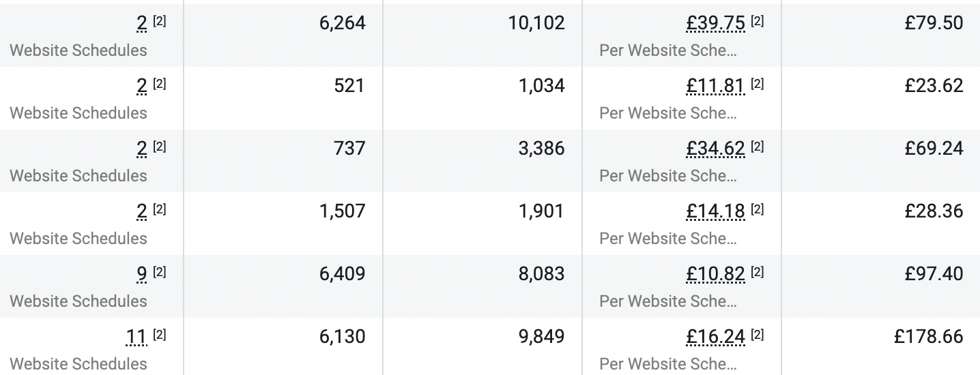
Task: Select the 10,102 impressions cell
Action: (x=536, y=23)
